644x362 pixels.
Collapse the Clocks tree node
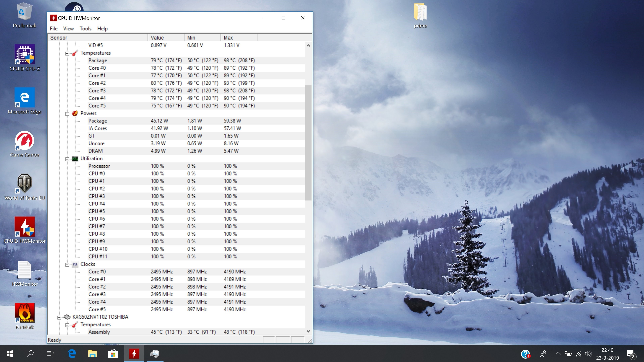67,265
